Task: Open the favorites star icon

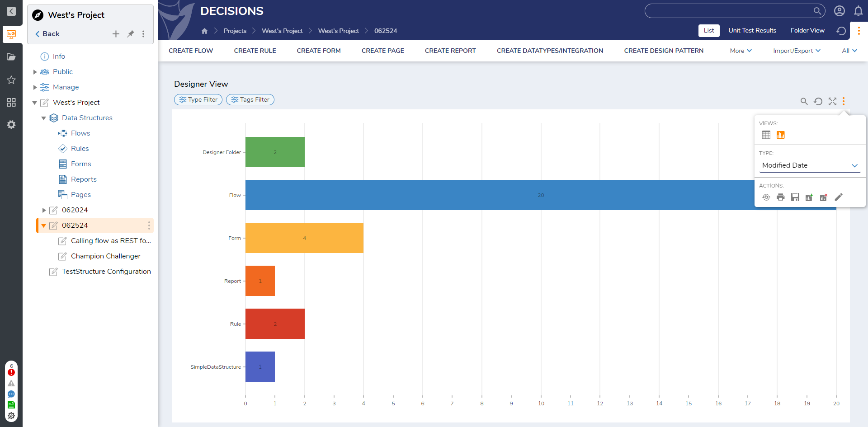Action: coord(11,80)
